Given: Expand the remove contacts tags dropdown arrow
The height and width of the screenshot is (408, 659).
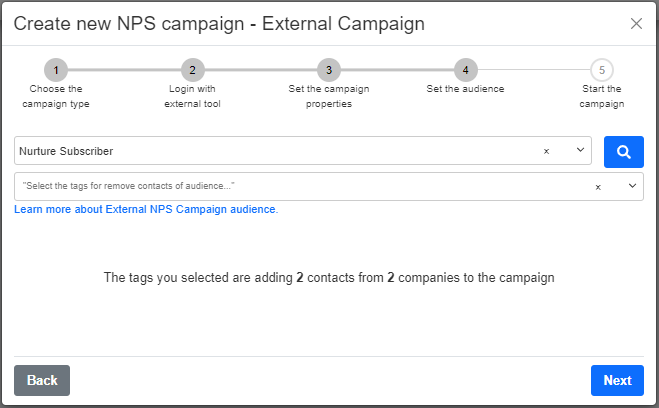Looking at the screenshot, I should point(632,186).
